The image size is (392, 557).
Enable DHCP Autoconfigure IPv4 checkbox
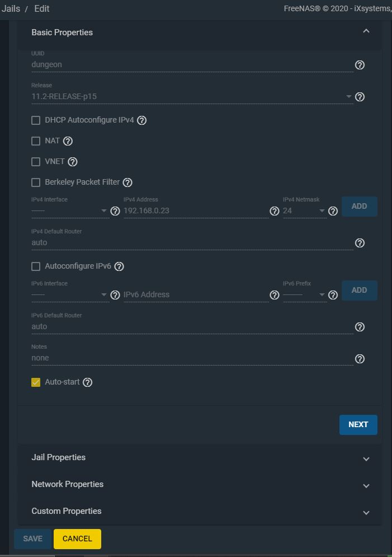36,120
